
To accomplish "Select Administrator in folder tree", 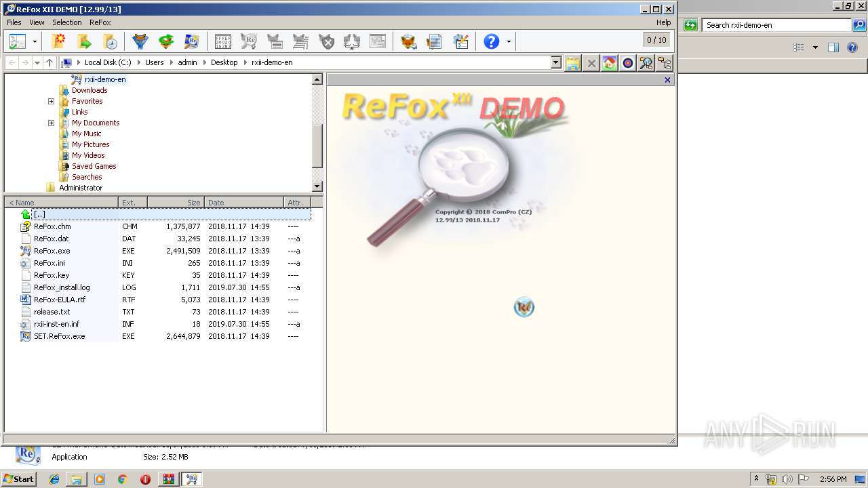I will [x=81, y=188].
